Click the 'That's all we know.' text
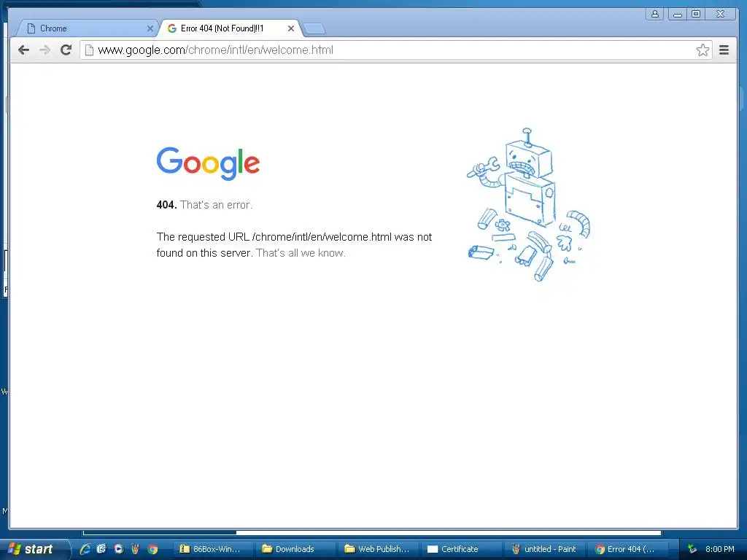Image resolution: width=747 pixels, height=560 pixels. point(301,253)
